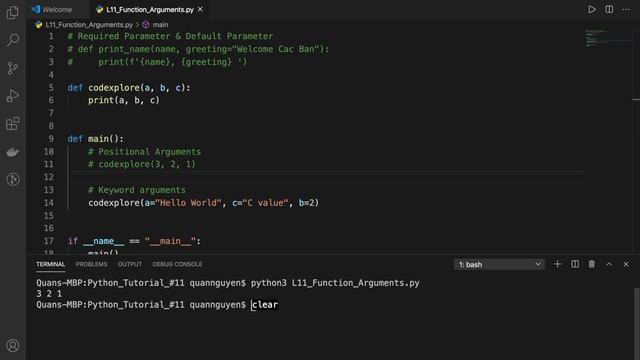Click 'def codexplore(a, b, c):' on line 5
640x360 pixels.
(x=129, y=88)
